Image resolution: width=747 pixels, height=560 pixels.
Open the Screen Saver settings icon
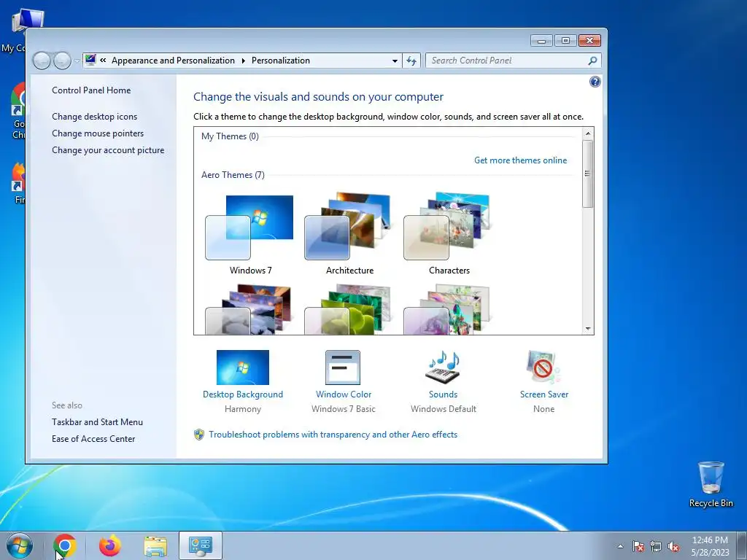[x=543, y=367]
